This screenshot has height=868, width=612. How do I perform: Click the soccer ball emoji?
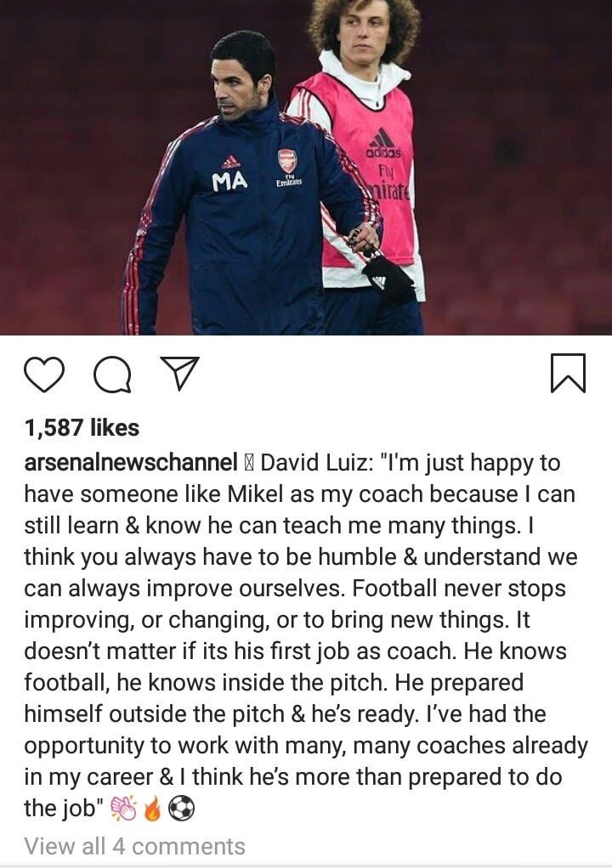(181, 809)
